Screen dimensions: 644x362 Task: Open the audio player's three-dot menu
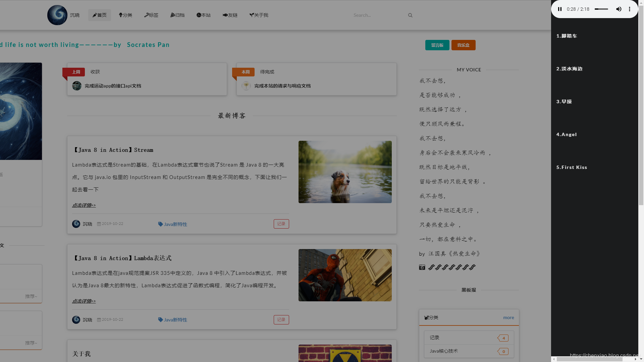tap(630, 9)
